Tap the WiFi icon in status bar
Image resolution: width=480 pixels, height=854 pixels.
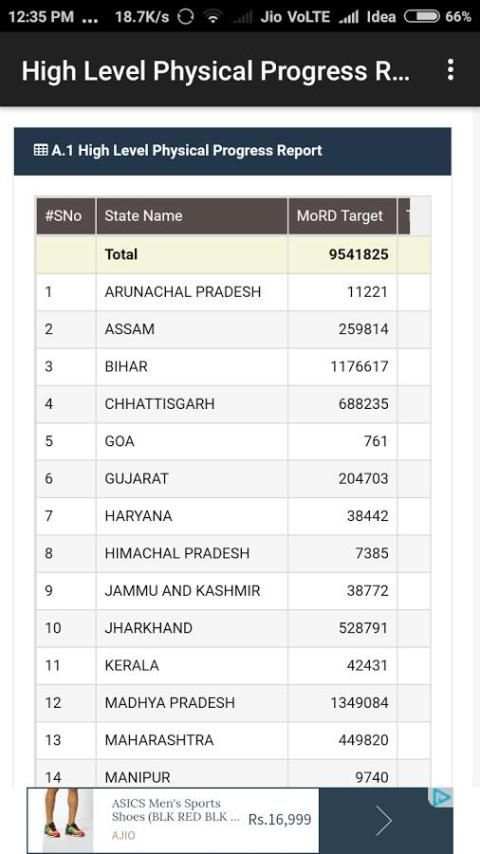coord(213,17)
